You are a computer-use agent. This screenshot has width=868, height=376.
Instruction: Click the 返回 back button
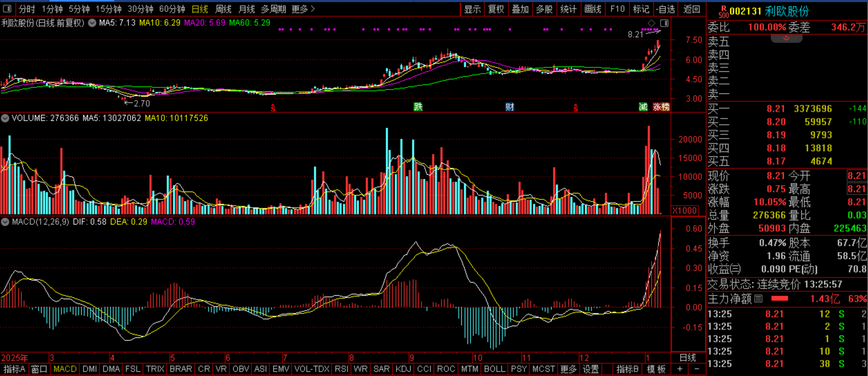pos(692,9)
